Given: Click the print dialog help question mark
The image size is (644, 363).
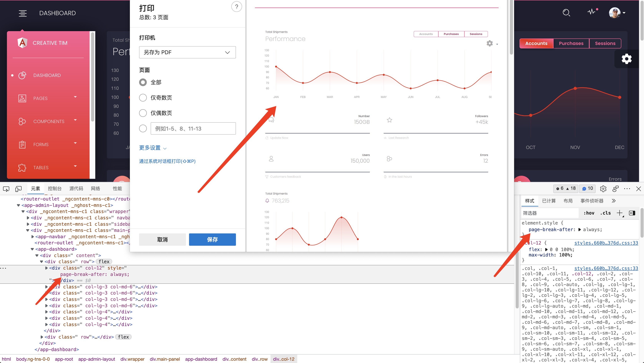Looking at the screenshot, I should [x=236, y=7].
